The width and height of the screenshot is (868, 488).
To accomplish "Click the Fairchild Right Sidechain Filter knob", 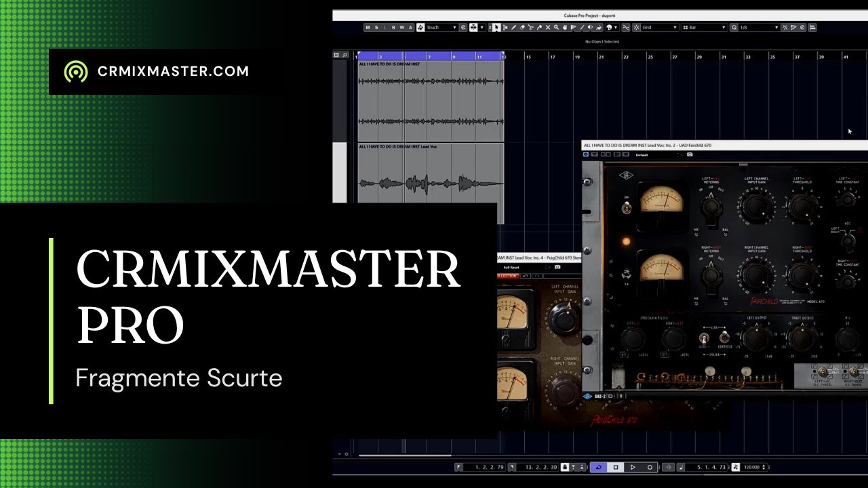I will pyautogui.click(x=673, y=339).
